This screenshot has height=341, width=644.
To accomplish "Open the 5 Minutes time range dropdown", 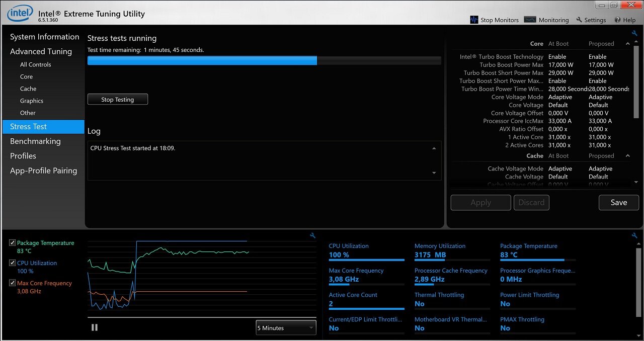I will tap(286, 328).
